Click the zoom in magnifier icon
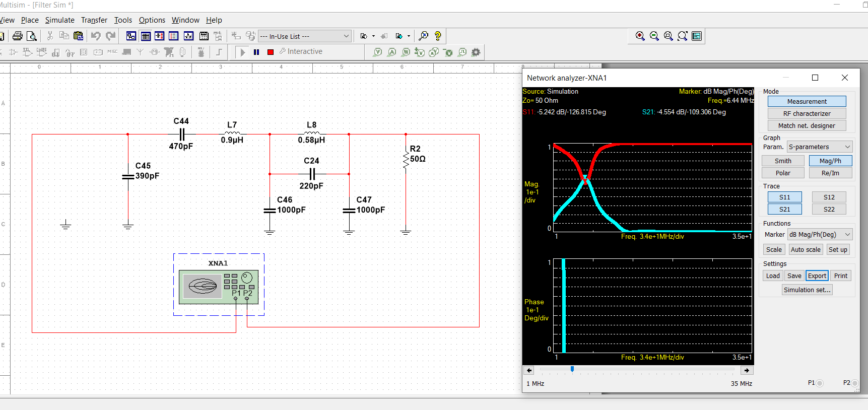This screenshot has height=410, width=868. [640, 36]
